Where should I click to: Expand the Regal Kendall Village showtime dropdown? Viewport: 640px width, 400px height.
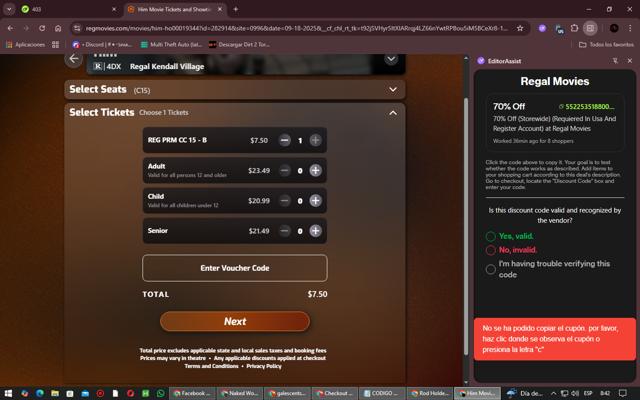[391, 59]
